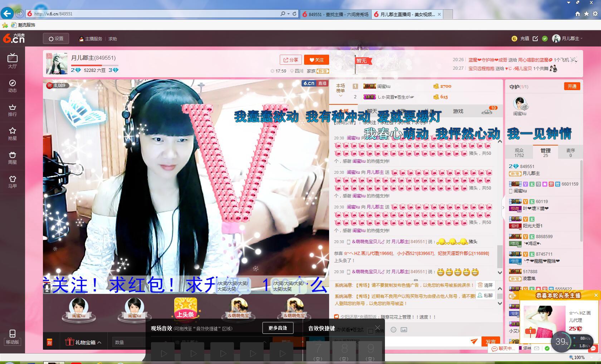
Task: Click the microphone icon on the video
Action: [x=47, y=288]
